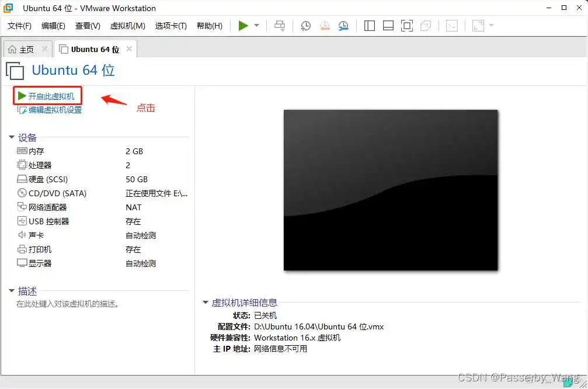Take a snapshot using the clock icon
This screenshot has width=588, height=389.
pyautogui.click(x=305, y=26)
